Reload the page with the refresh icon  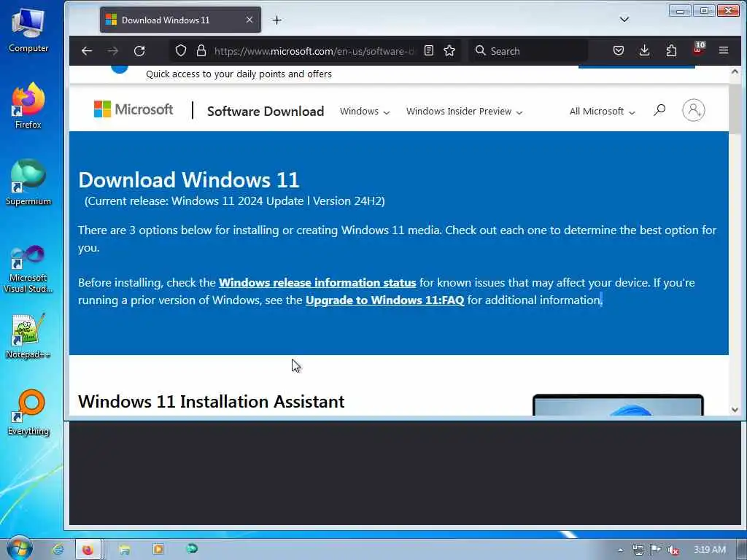(139, 50)
